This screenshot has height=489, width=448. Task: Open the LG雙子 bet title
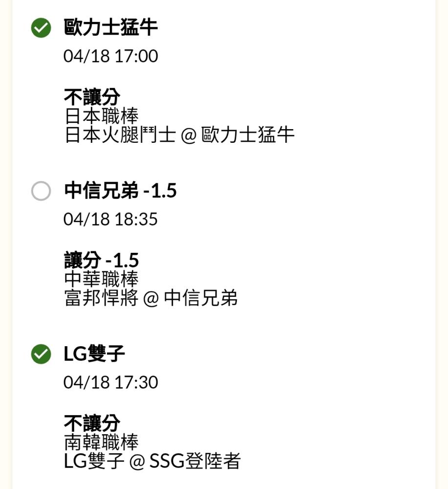(x=94, y=354)
